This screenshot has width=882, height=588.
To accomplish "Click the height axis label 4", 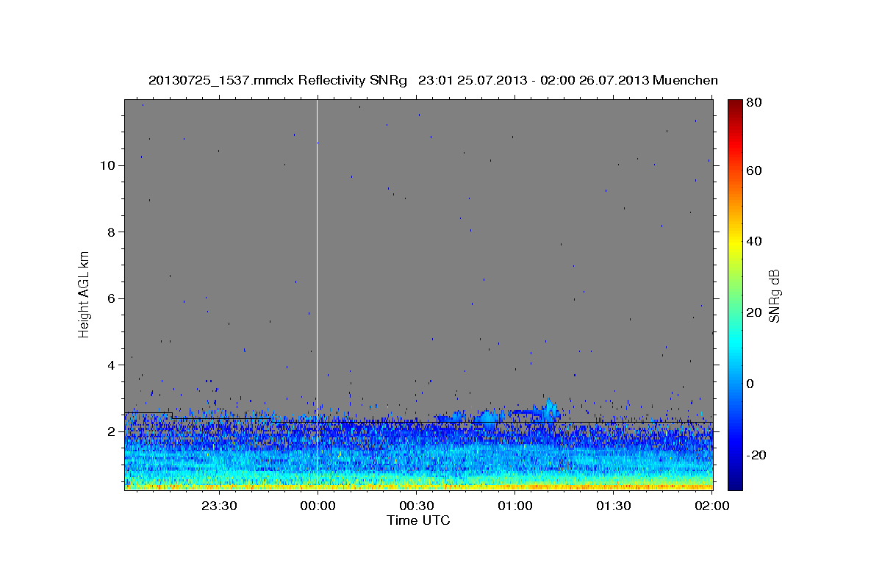I will coord(111,365).
